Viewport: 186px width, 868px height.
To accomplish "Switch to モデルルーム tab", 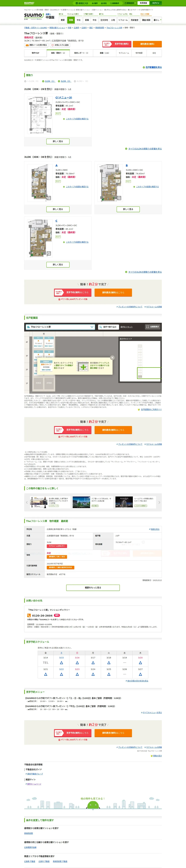I will coord(124,53).
